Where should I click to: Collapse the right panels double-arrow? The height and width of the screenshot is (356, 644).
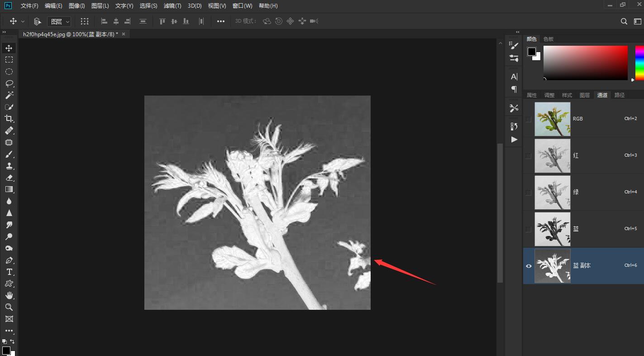[x=518, y=32]
